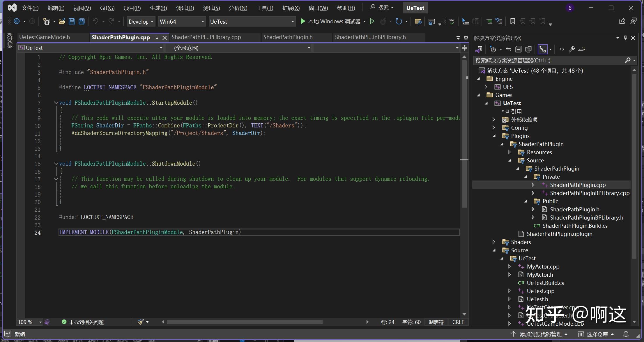644x342 pixels.
Task: Click Find in Files folder-search icon
Action: click(x=418, y=21)
